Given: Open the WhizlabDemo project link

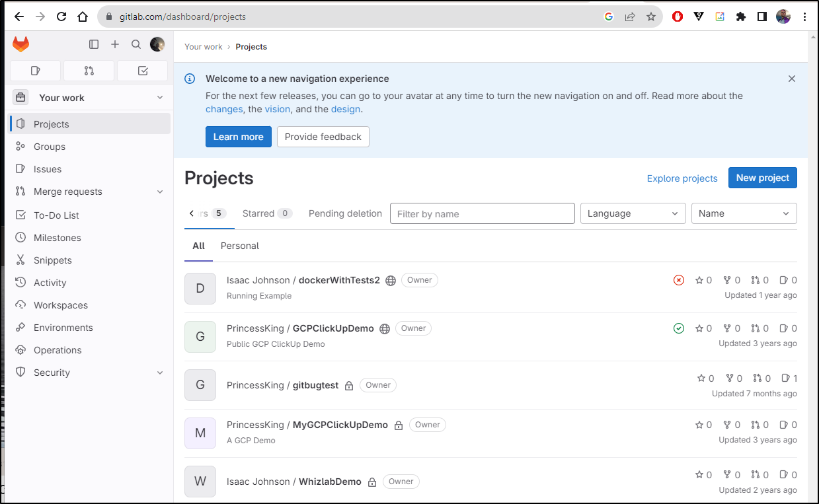Looking at the screenshot, I should click(294, 482).
